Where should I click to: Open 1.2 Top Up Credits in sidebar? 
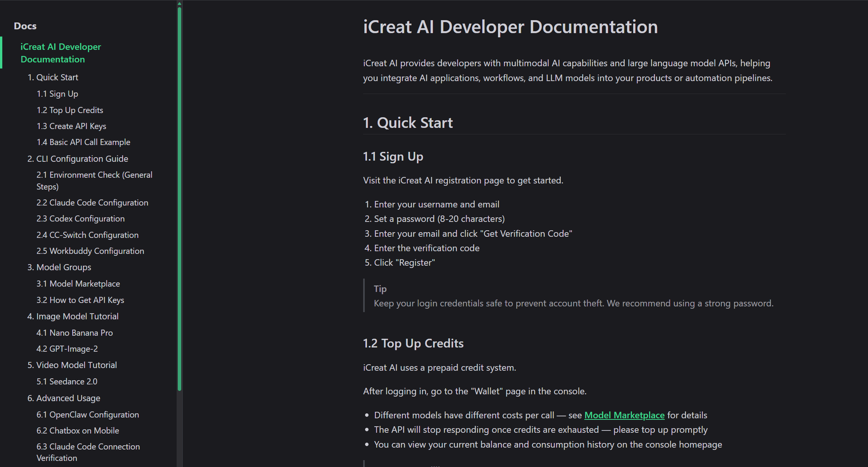[70, 110]
